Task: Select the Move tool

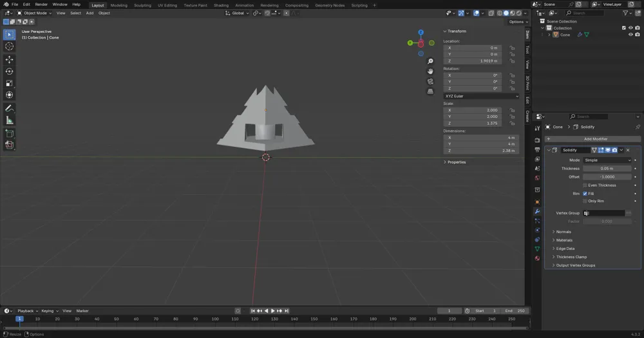Action: tap(9, 59)
